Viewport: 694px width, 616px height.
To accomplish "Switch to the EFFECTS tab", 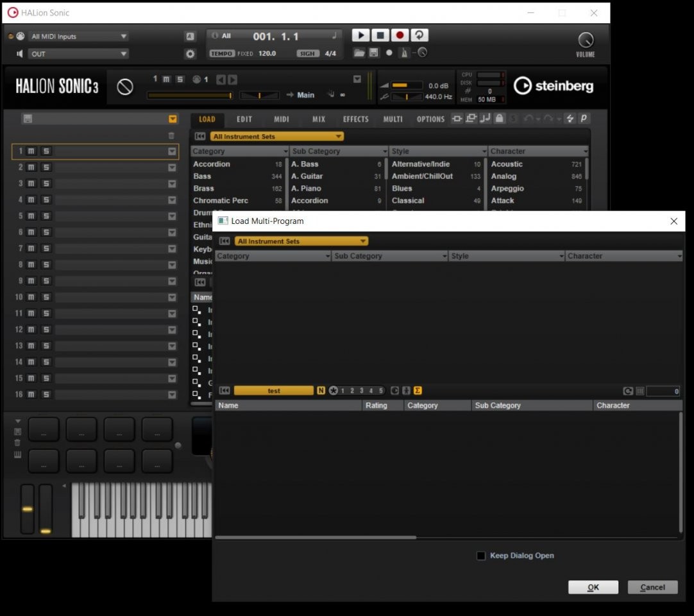I will tap(355, 119).
